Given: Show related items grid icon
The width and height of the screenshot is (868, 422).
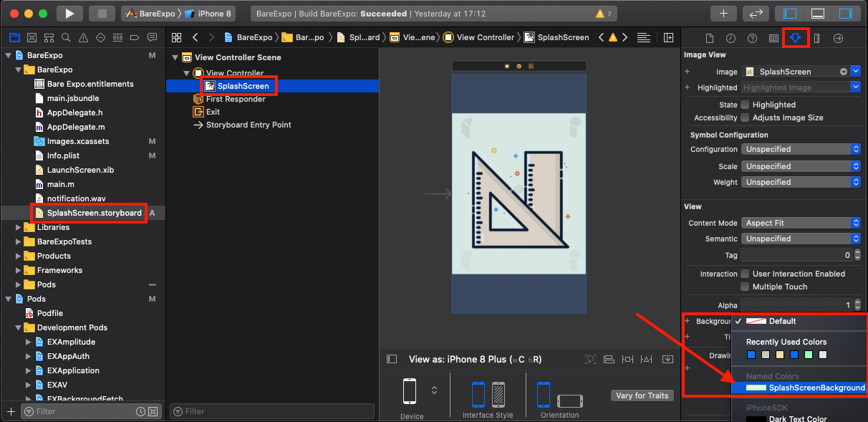Looking at the screenshot, I should point(176,37).
